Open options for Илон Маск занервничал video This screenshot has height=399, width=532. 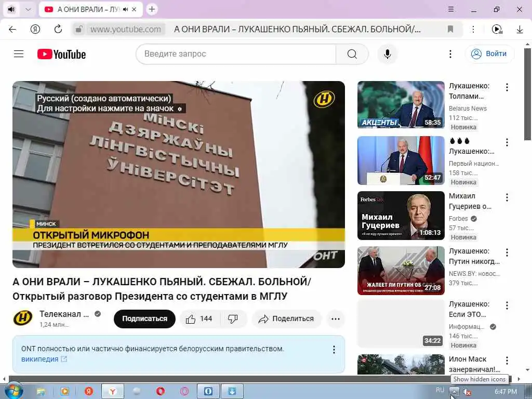coord(507,361)
